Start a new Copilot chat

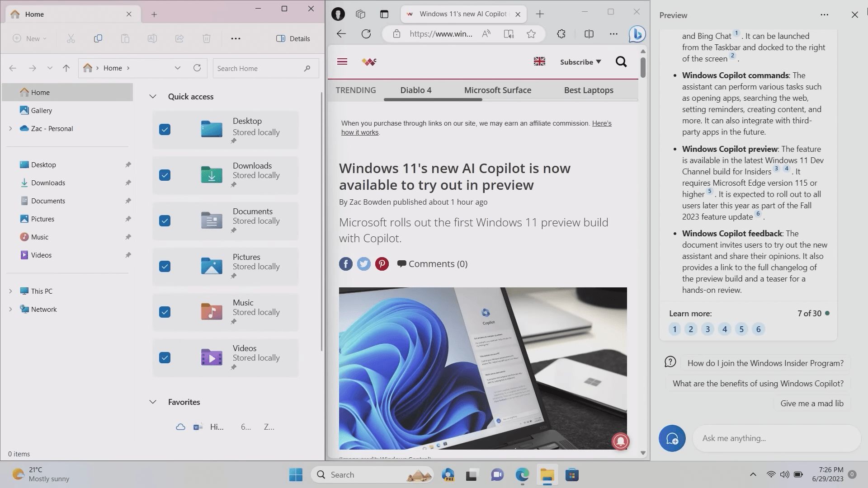tap(672, 438)
